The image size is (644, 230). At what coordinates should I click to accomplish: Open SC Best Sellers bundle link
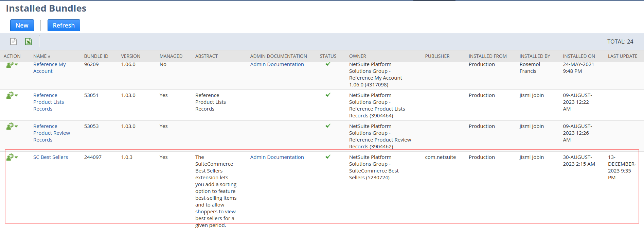pyautogui.click(x=51, y=157)
